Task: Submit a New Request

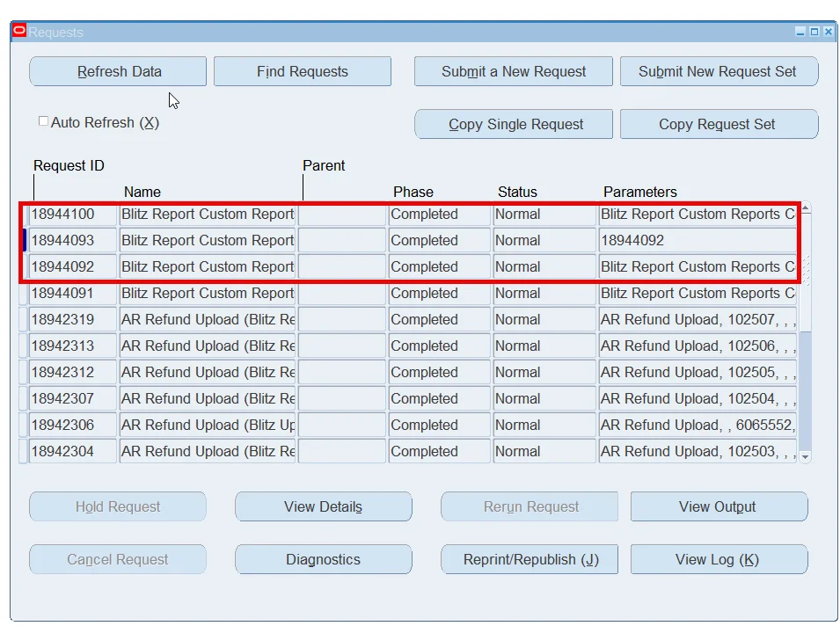Action: (x=513, y=71)
